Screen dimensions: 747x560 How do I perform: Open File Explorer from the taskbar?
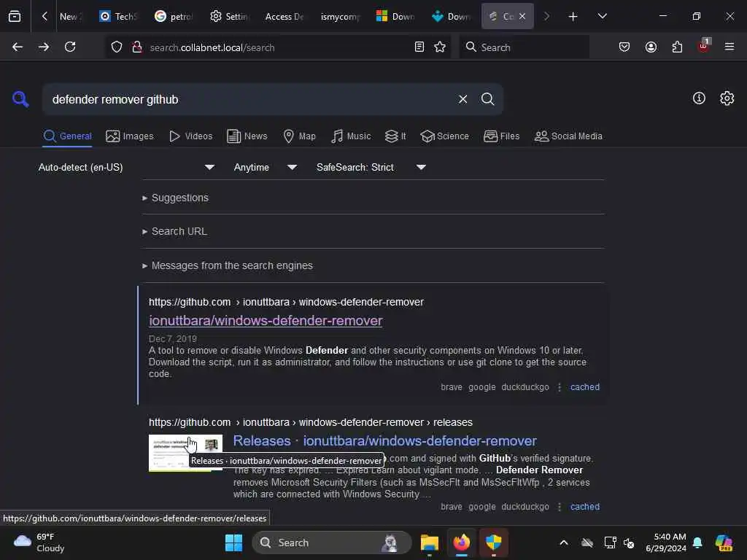click(429, 542)
